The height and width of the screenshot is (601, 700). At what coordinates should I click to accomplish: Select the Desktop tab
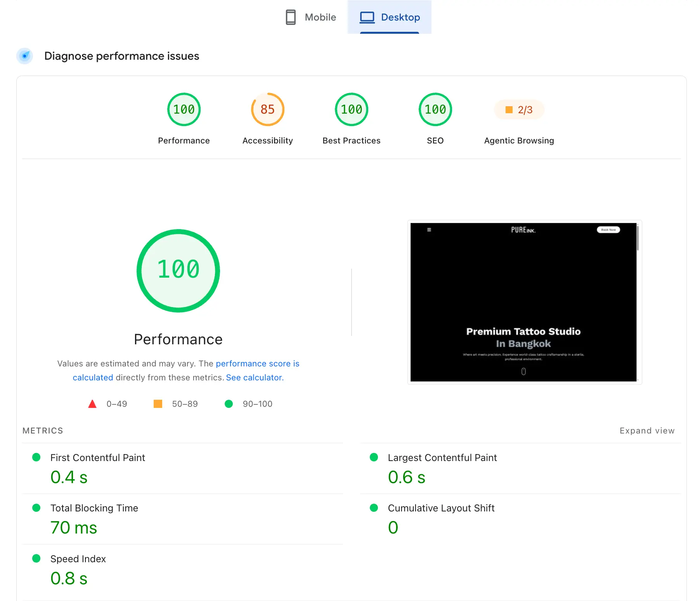pyautogui.click(x=390, y=17)
